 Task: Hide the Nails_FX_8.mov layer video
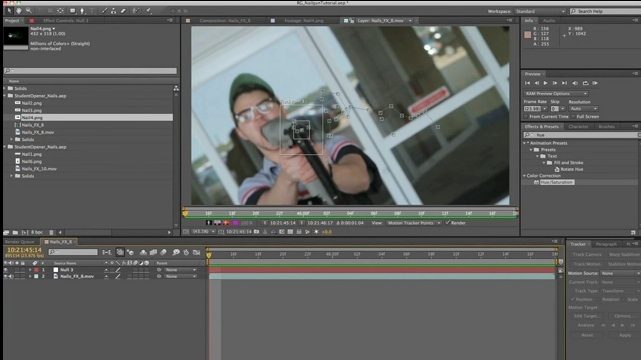[x=6, y=276]
